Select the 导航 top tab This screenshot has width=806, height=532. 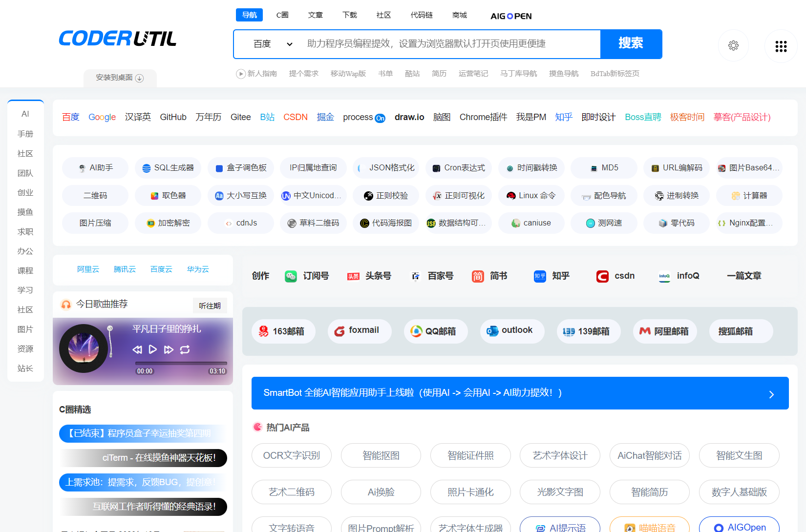point(249,15)
